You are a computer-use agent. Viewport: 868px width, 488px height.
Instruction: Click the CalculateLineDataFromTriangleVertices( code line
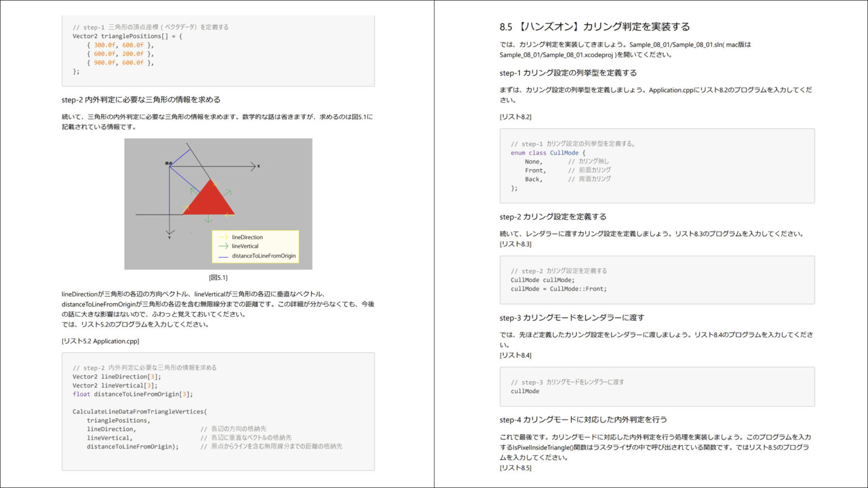click(140, 412)
